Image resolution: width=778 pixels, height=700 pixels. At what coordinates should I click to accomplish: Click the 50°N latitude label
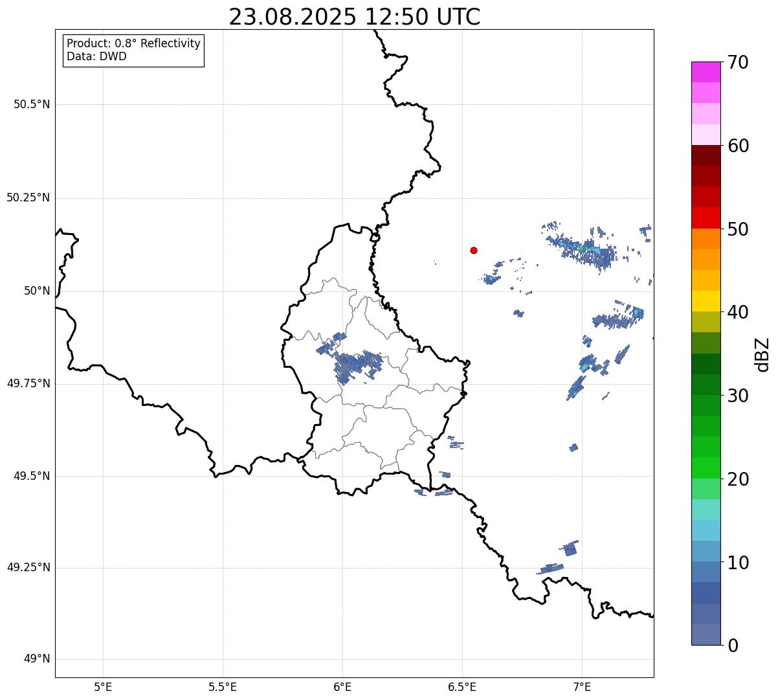pos(37,291)
